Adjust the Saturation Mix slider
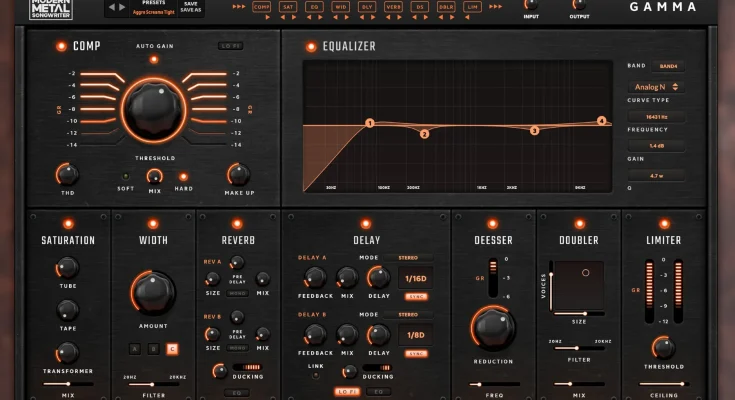Image resolution: width=735 pixels, height=400 pixels. (x=67, y=383)
